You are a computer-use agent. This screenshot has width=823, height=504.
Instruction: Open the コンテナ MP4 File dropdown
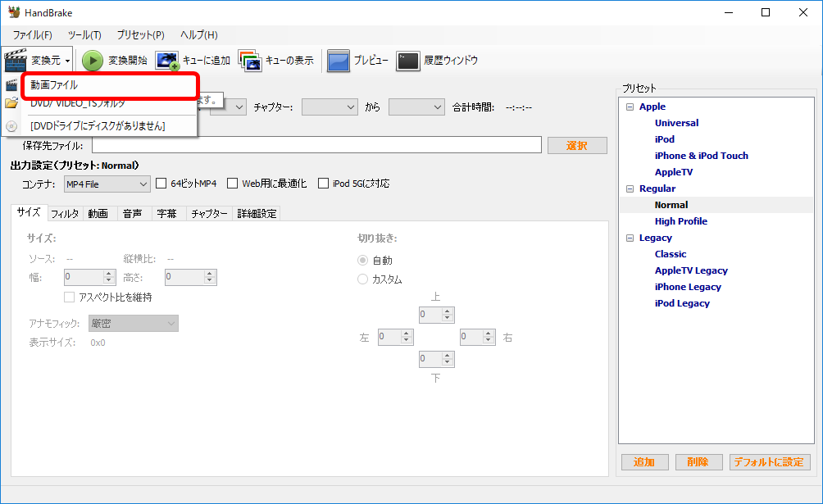[107, 184]
